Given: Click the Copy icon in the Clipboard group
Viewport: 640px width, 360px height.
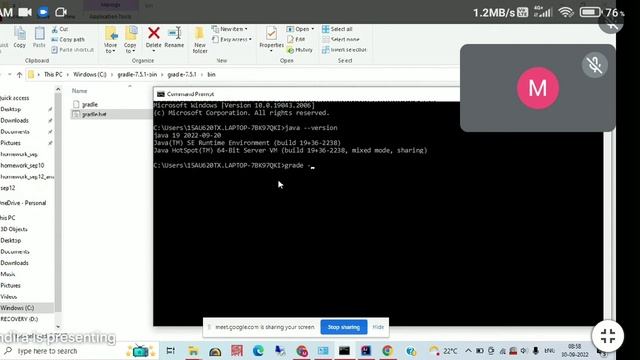Looking at the screenshot, I should point(20,37).
